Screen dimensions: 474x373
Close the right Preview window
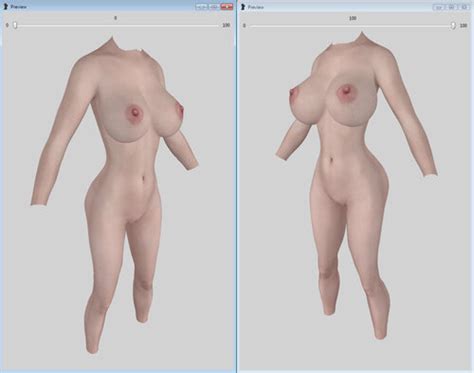click(464, 7)
